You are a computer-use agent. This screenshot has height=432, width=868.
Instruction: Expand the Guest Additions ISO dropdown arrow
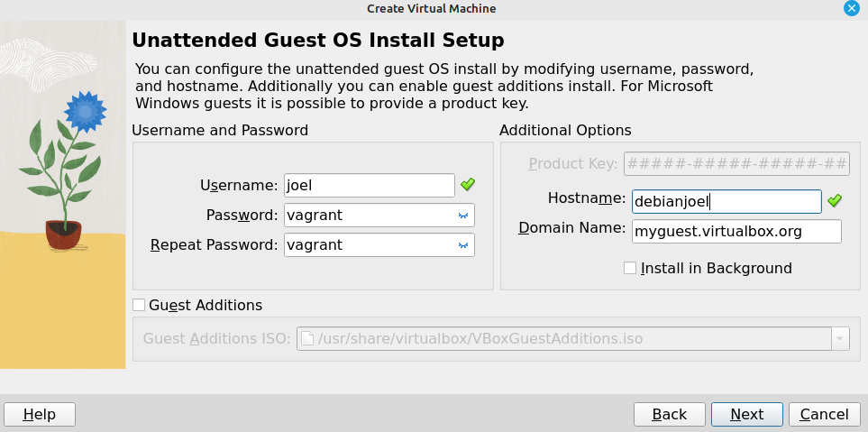841,338
